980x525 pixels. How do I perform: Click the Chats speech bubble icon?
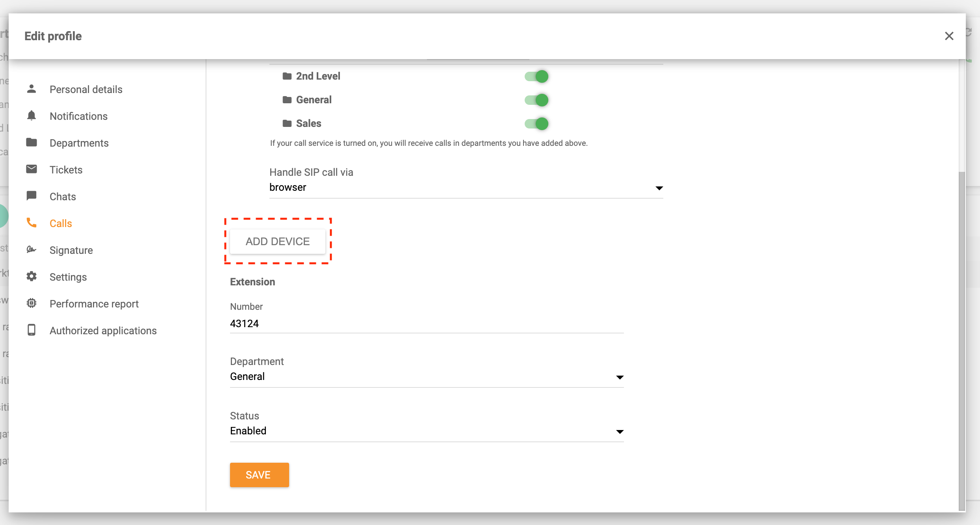pyautogui.click(x=32, y=196)
